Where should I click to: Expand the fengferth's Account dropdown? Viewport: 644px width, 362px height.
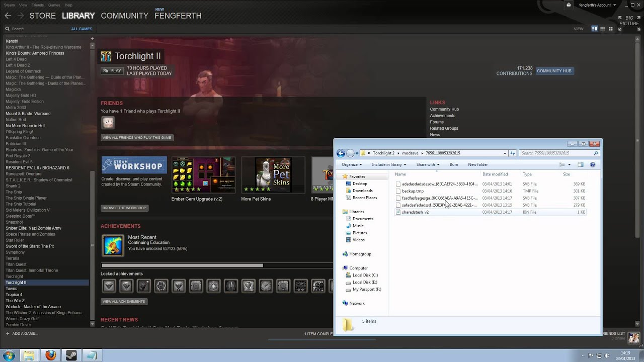point(597,5)
